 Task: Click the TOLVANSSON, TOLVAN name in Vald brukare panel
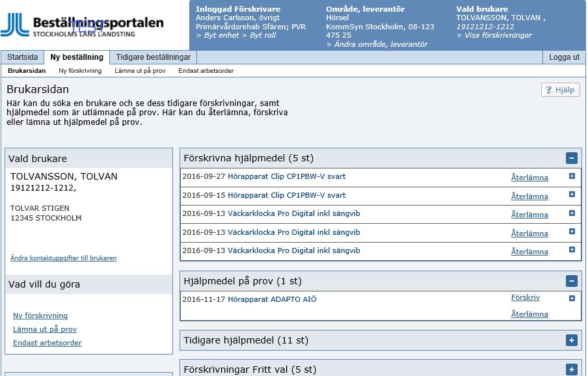[64, 176]
